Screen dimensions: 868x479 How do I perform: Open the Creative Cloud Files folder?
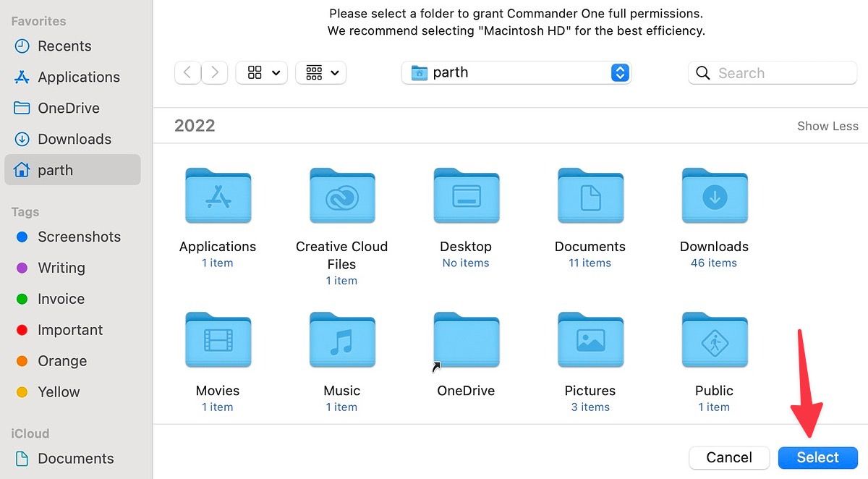[x=341, y=195]
